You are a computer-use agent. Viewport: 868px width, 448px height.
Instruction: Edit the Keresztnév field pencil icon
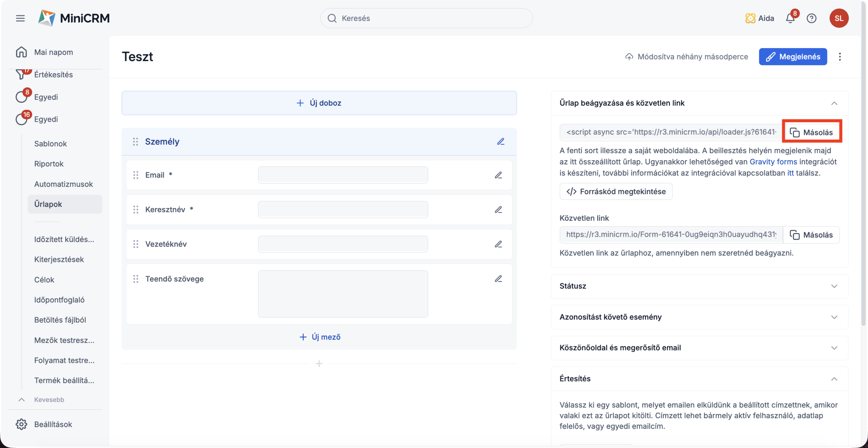[498, 210]
